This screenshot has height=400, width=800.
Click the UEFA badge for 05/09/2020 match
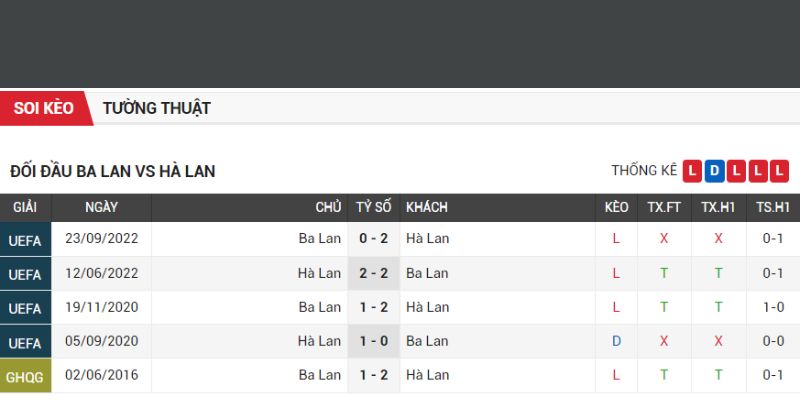point(25,342)
